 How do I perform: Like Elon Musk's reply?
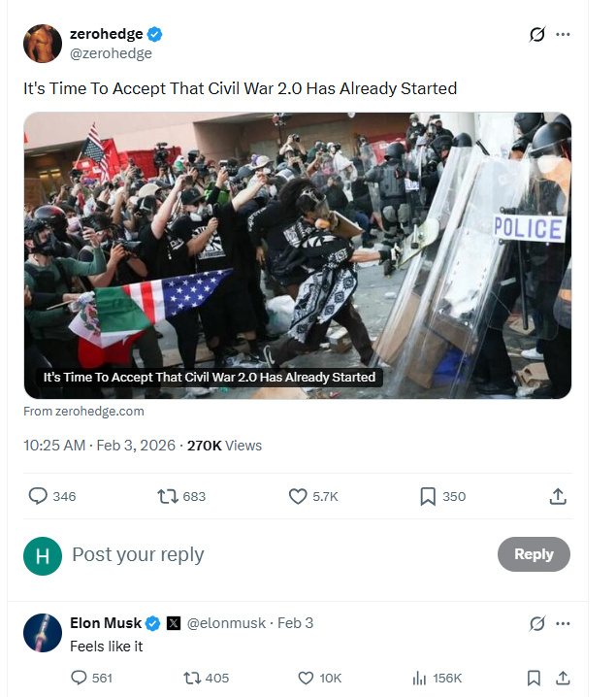(x=306, y=678)
